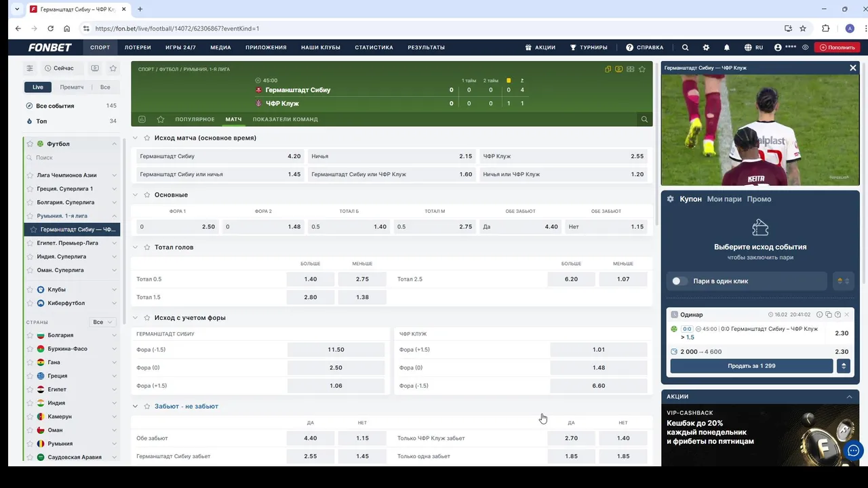Collapse the Футбол sport list chevron
The width and height of the screenshot is (868, 488).
click(114, 144)
